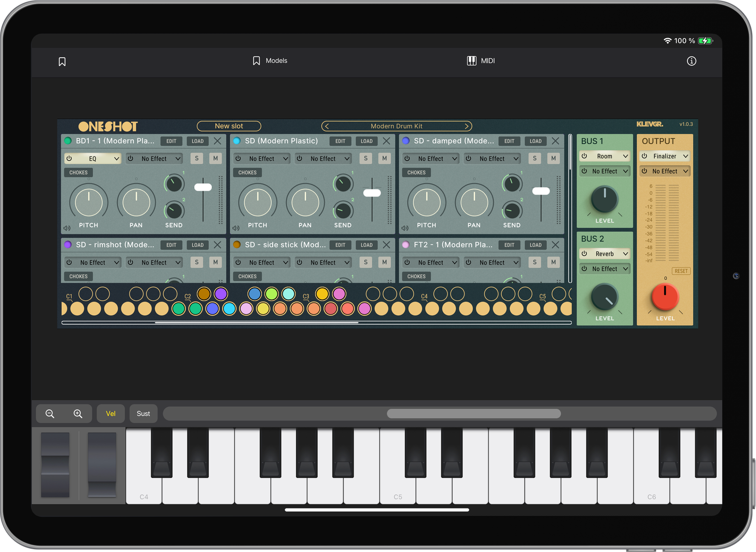The width and height of the screenshot is (756, 552).
Task: Open the Models tab
Action: 270,61
